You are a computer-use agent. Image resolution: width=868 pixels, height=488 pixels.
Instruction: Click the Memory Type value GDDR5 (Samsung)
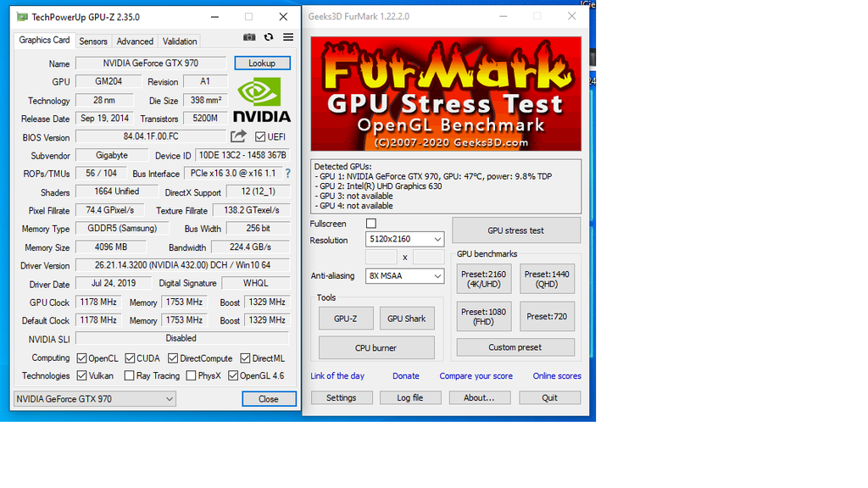[122, 228]
